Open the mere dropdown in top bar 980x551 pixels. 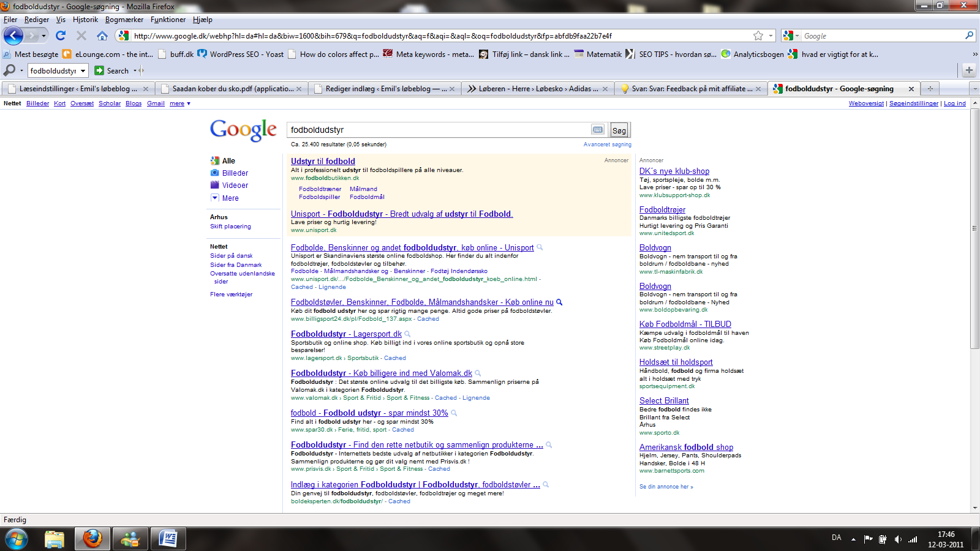[180, 103]
